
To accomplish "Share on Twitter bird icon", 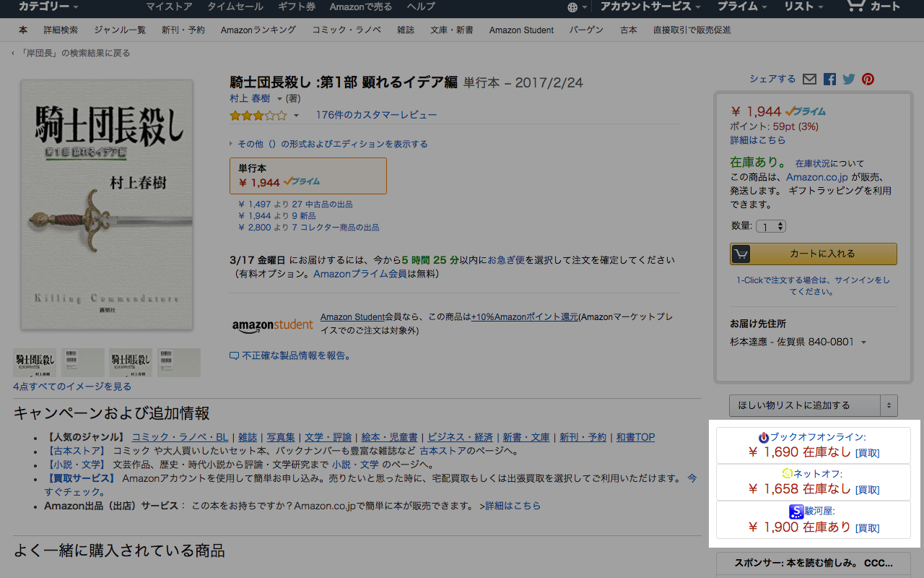I will [848, 79].
